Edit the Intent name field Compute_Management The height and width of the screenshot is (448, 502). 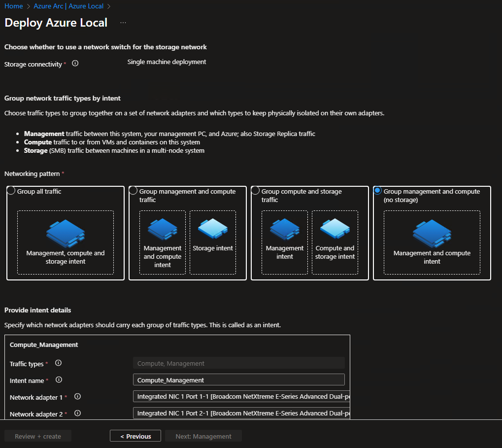point(239,380)
